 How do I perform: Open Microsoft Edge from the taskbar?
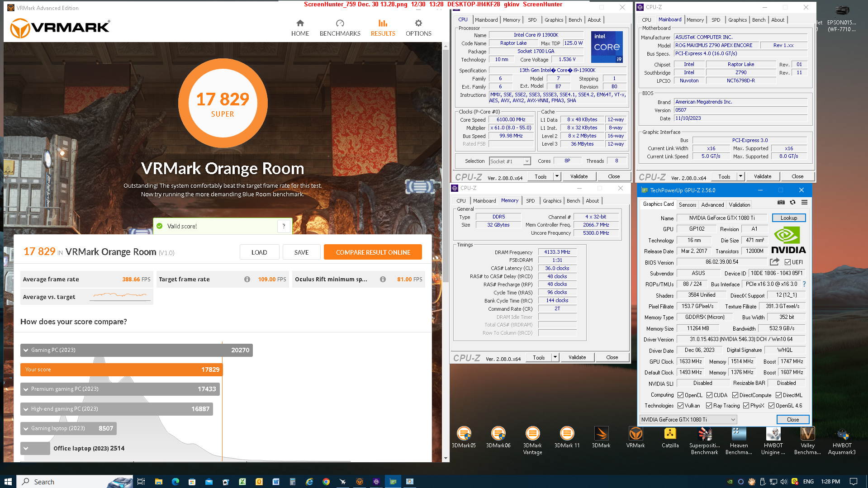click(175, 482)
